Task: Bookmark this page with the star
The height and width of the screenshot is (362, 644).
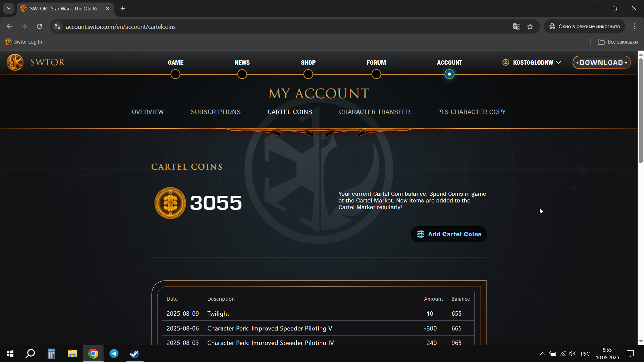Action: tap(530, 26)
